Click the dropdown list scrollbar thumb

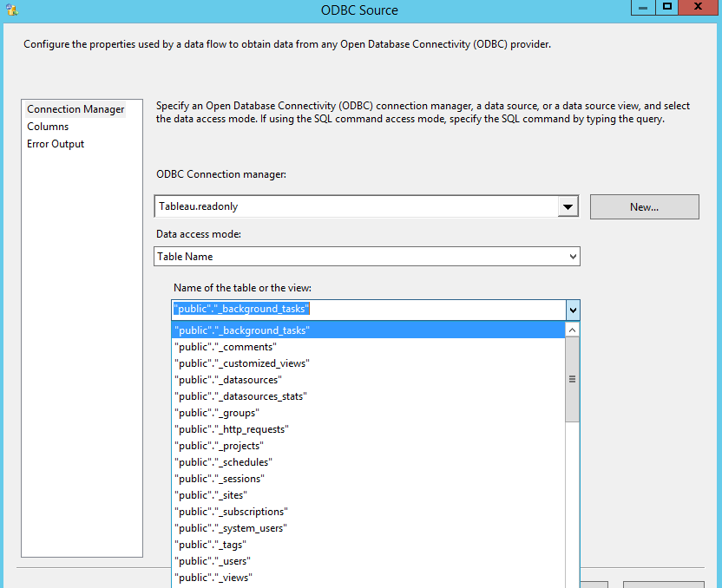coord(572,379)
